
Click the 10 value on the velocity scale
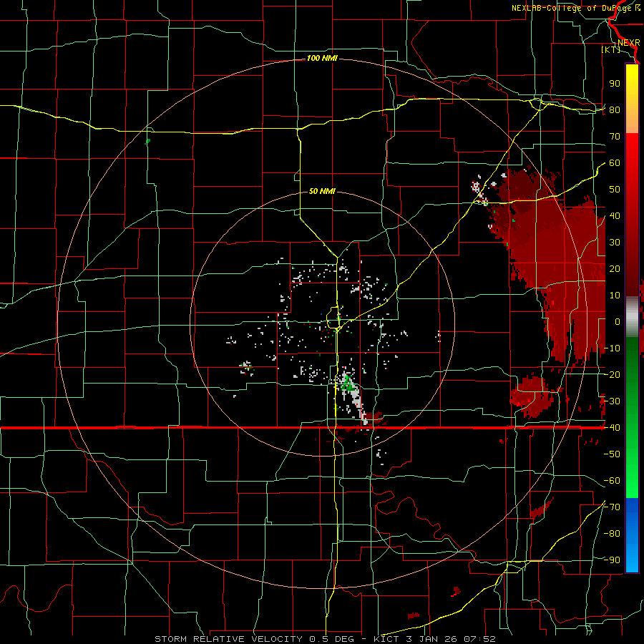point(615,296)
